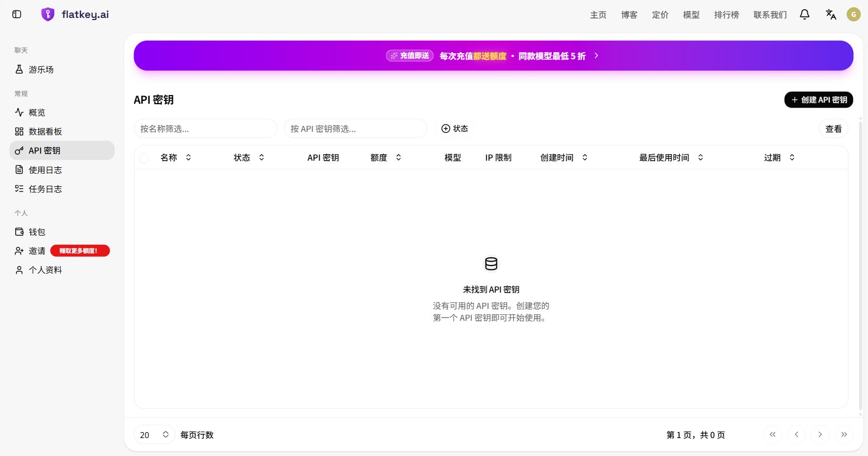This screenshot has height=456, width=868.
Task: Go to 主页 in top navigation
Action: coord(598,15)
